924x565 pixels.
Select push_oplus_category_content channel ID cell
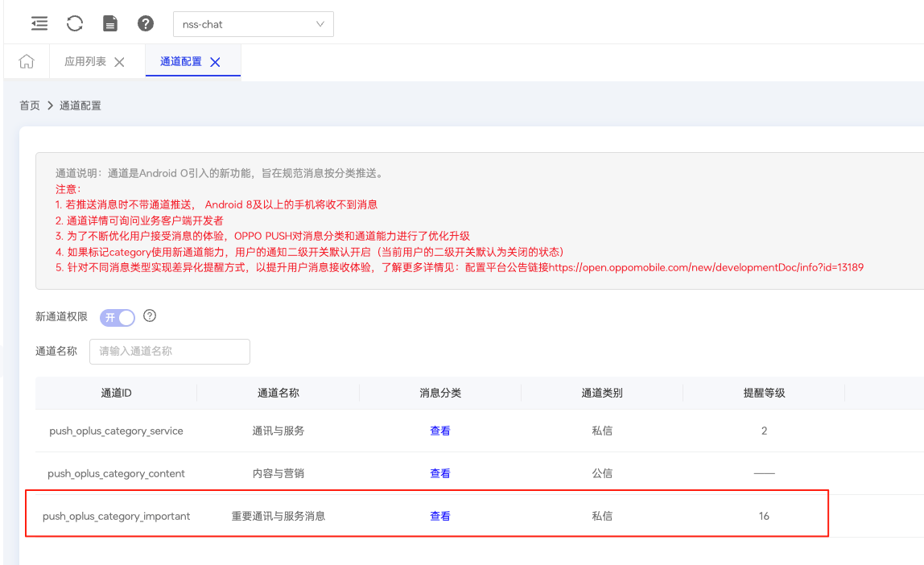(116, 473)
